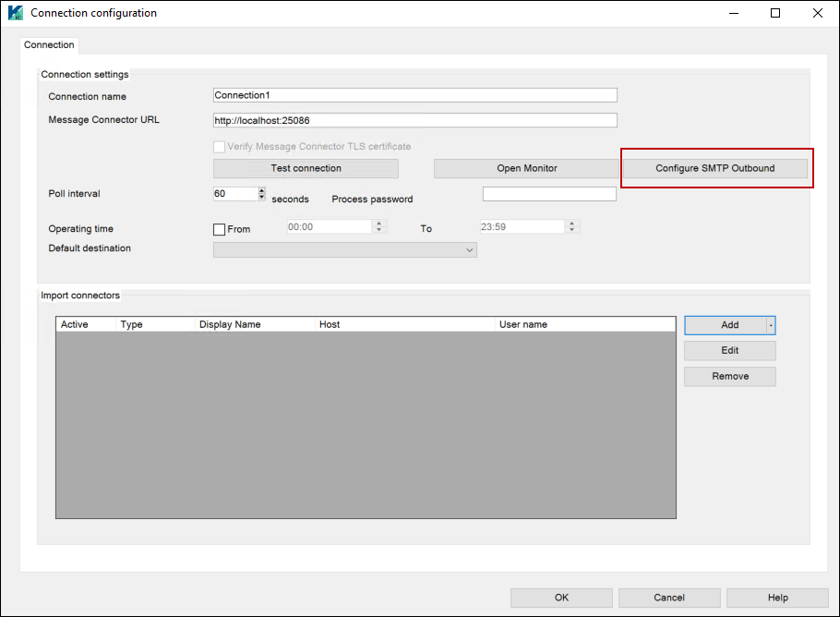The width and height of the screenshot is (840, 617).
Task: Sort by the Display Name column header
Action: pyautogui.click(x=254, y=324)
